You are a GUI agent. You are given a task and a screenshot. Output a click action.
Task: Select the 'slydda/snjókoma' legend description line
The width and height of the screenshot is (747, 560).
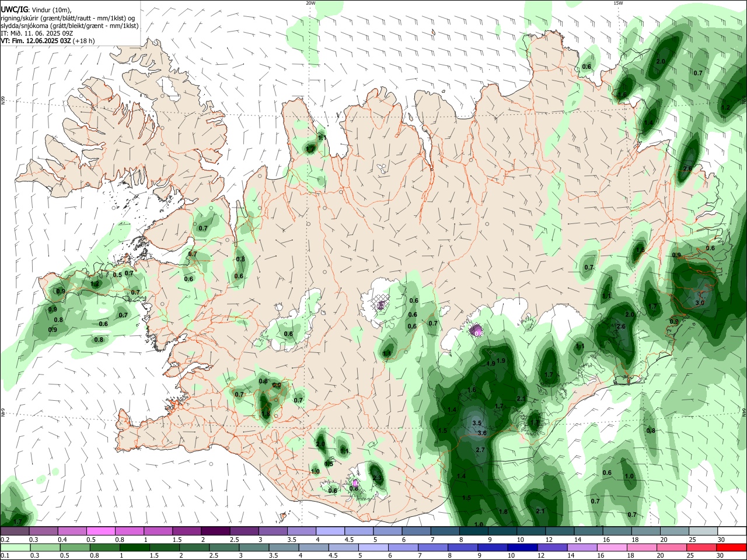(69, 26)
